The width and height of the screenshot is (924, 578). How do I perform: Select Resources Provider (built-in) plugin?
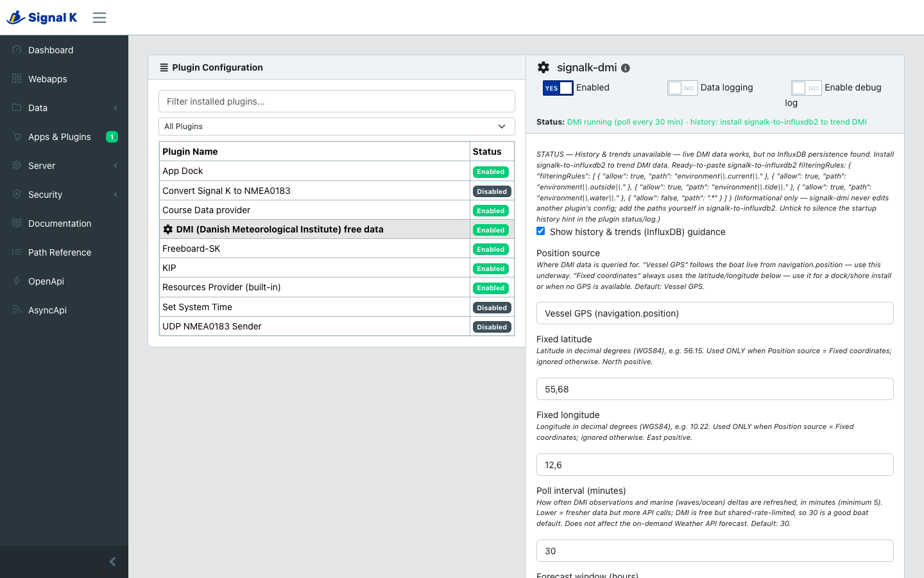337,287
